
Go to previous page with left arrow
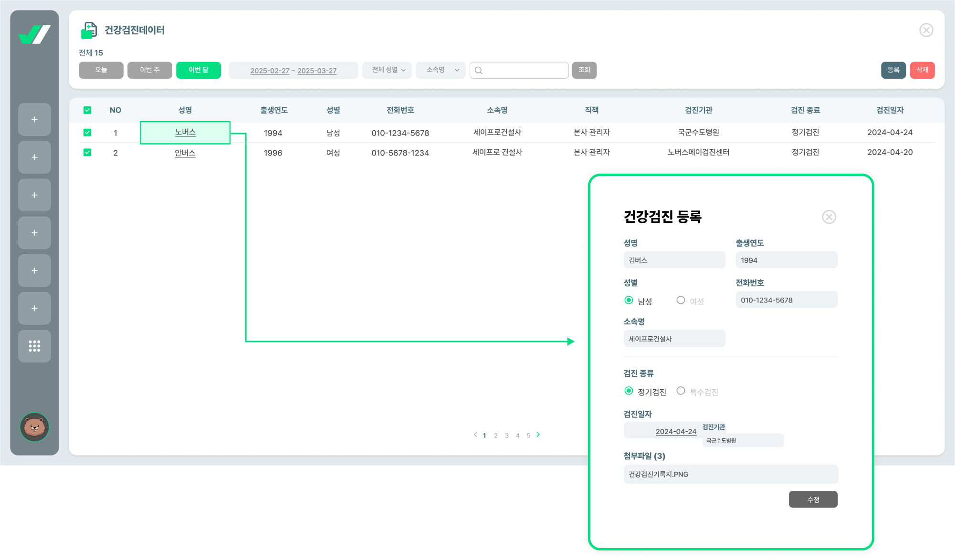(475, 435)
